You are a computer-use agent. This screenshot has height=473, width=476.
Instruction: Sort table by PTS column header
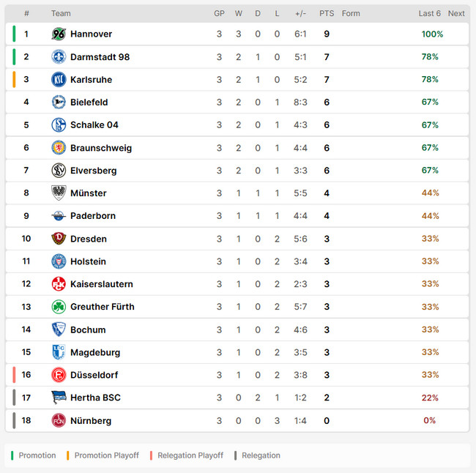[327, 13]
